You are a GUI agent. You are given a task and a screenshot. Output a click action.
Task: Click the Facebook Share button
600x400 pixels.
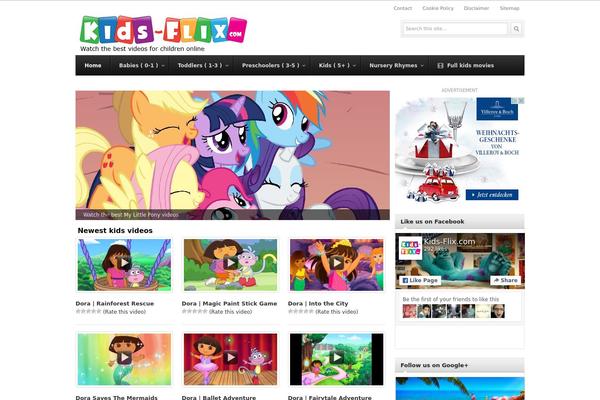coord(505,280)
